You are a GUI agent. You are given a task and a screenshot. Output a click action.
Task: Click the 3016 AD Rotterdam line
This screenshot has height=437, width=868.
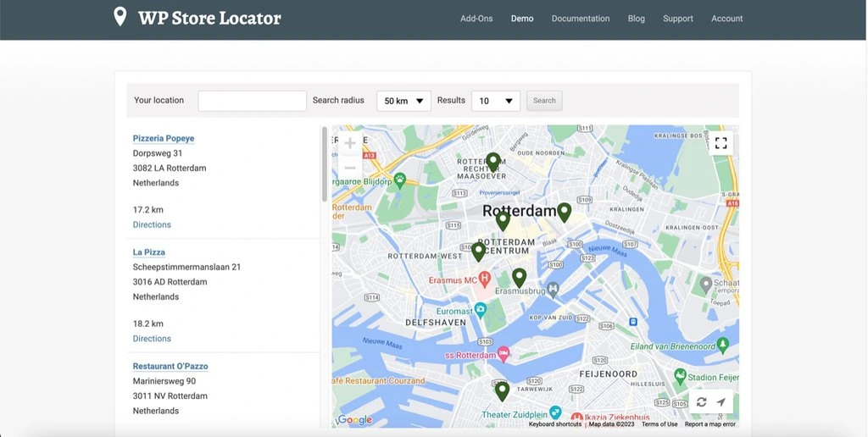tap(170, 282)
